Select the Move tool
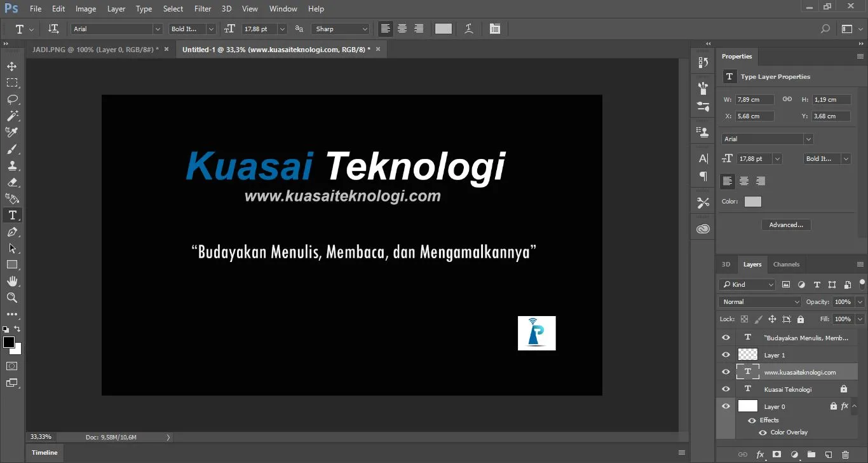 click(11, 66)
